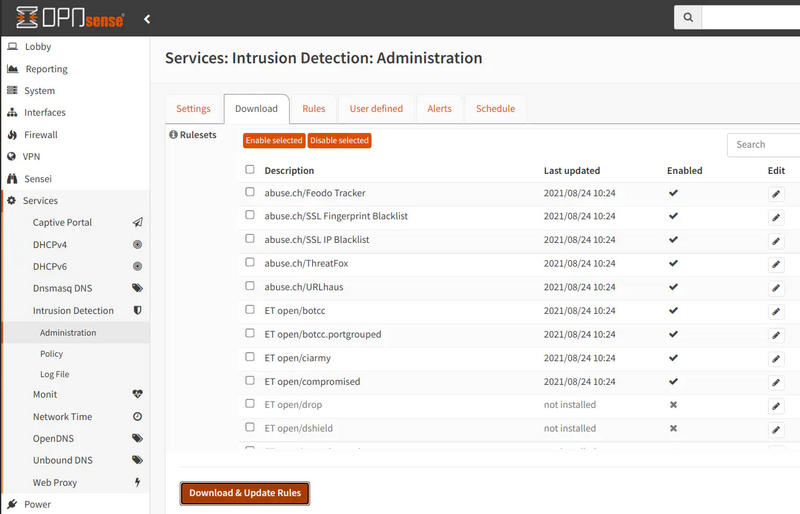Click the Web Proxy bolt icon
The width and height of the screenshot is (800, 514).
click(x=137, y=482)
